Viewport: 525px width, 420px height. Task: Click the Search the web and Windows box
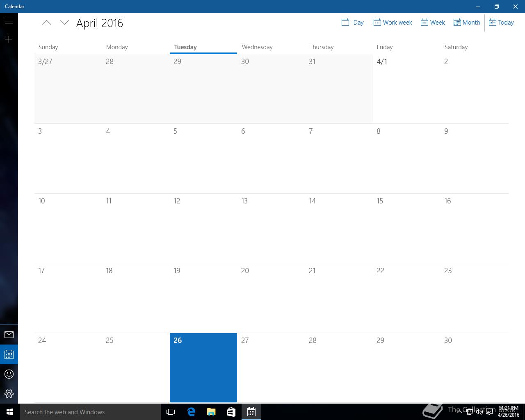point(90,412)
